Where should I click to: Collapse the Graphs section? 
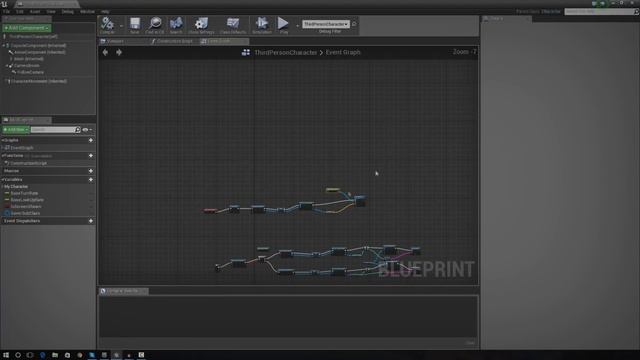point(3,140)
